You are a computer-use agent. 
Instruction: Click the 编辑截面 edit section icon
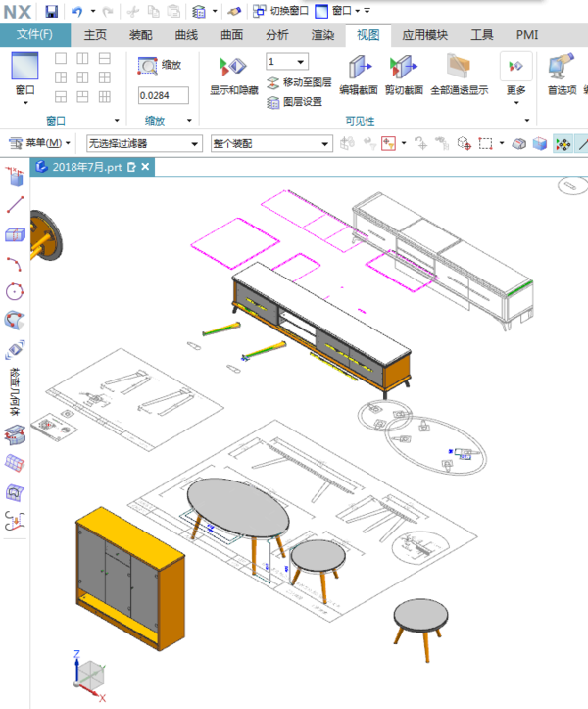point(359,76)
